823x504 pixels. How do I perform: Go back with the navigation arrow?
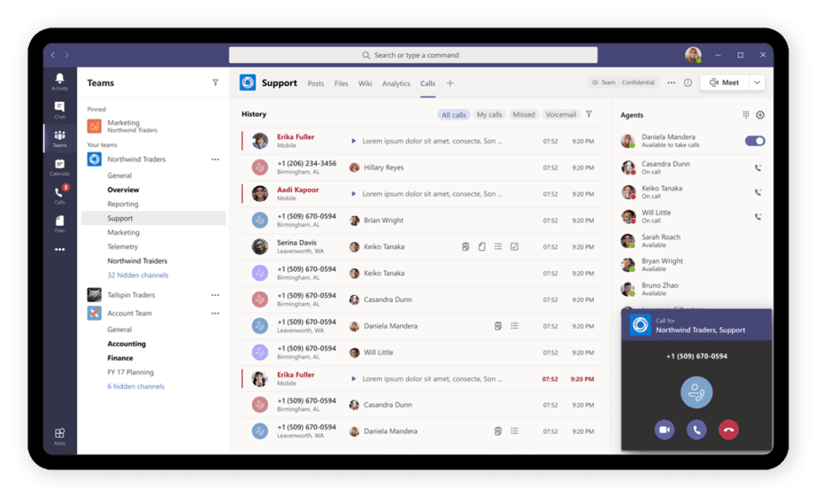(x=52, y=55)
